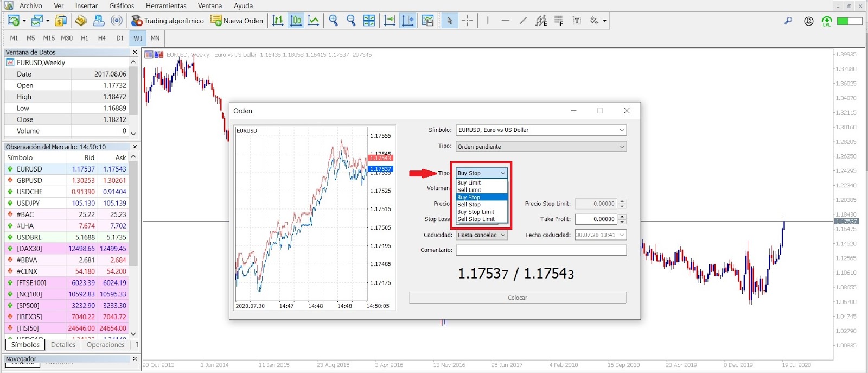Select the crosshair tool
868x373 pixels.
coord(467,21)
